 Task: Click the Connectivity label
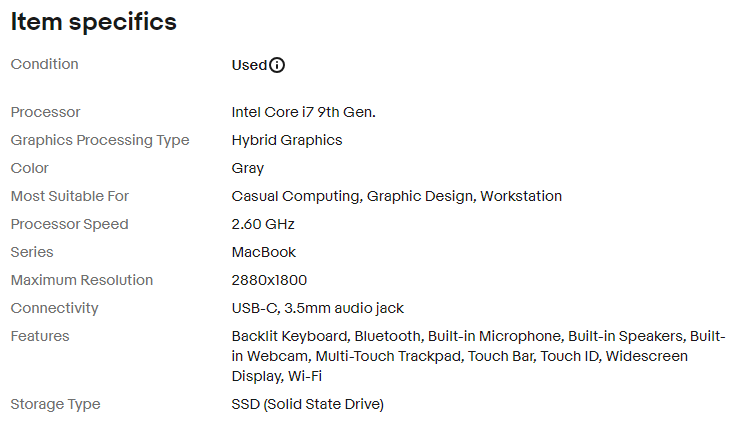[54, 308]
